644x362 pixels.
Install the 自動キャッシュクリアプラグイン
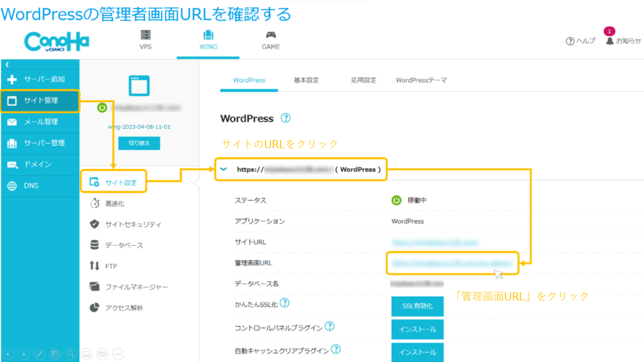418,352
